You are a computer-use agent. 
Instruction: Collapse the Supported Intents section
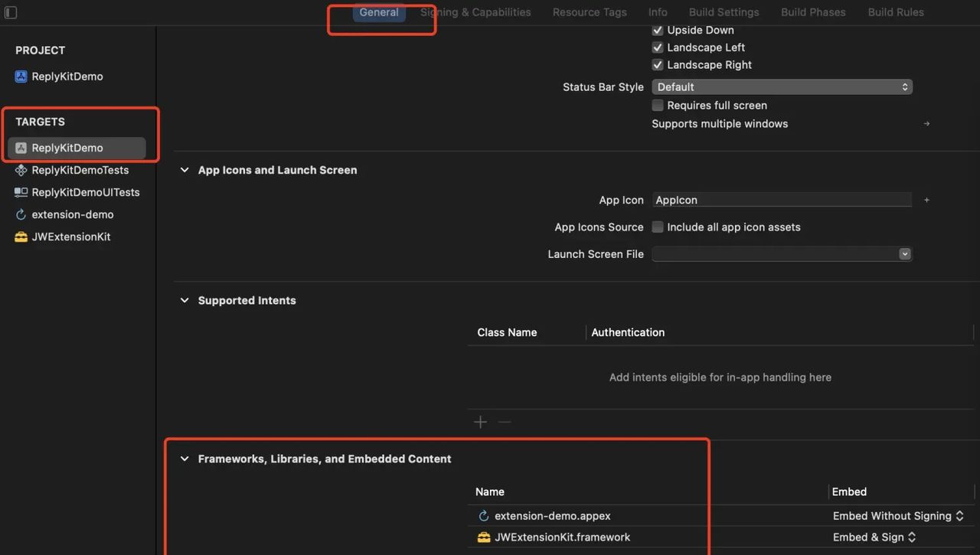click(x=185, y=300)
